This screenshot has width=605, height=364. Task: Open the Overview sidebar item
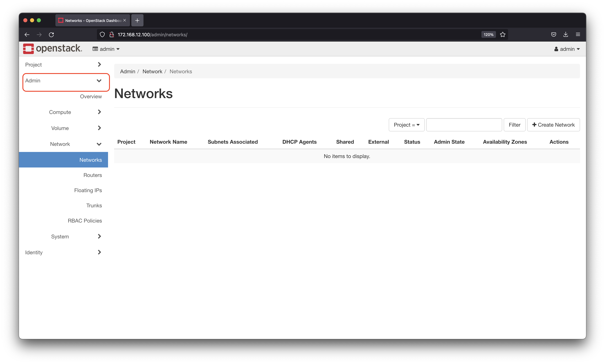tap(91, 96)
